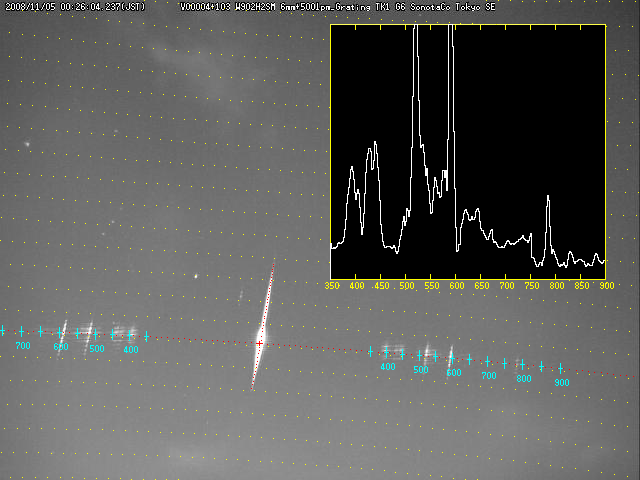640x480 pixels.
Task: Click the '6mm+500lpm_Grating' header text
Action: click(x=326, y=7)
